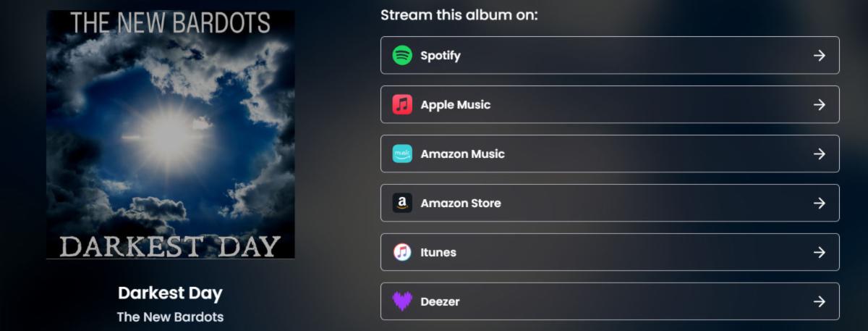Click the teal Amazon Music icon
The image size is (868, 331).
402,154
